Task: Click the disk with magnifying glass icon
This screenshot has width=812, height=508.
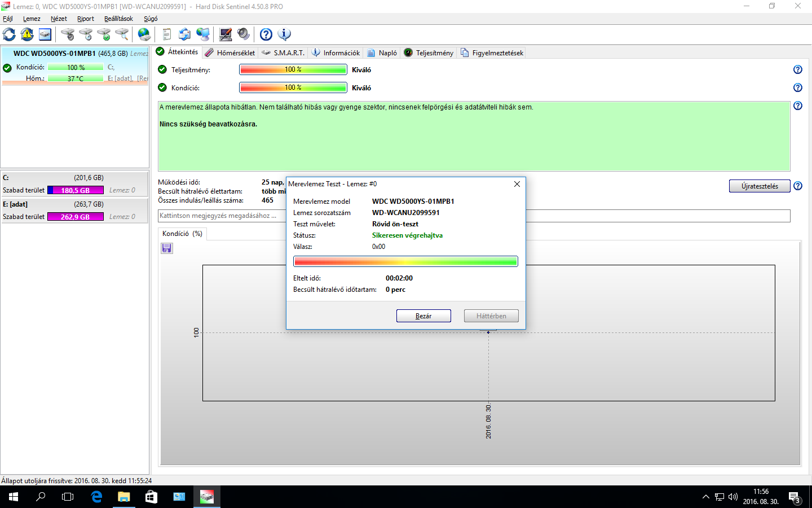Action: point(122,34)
